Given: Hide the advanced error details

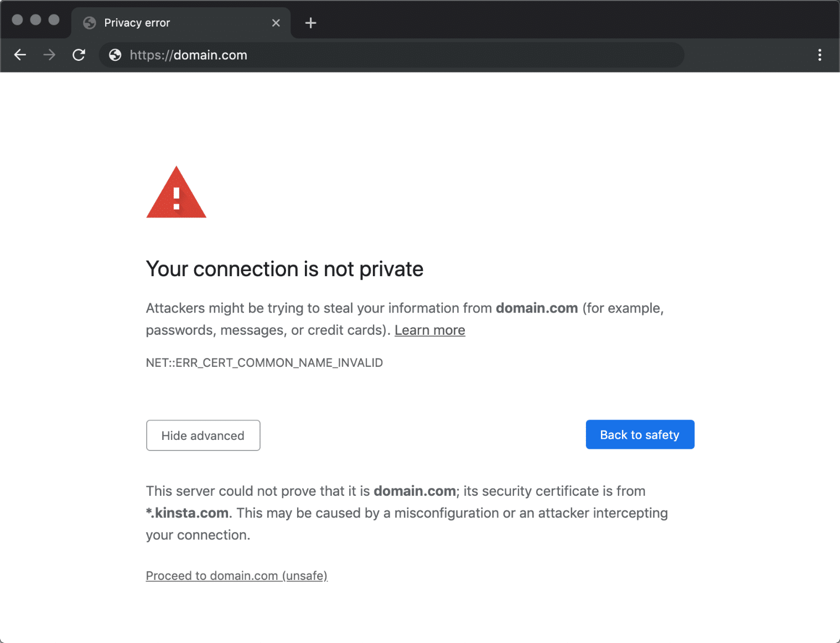Looking at the screenshot, I should point(203,435).
